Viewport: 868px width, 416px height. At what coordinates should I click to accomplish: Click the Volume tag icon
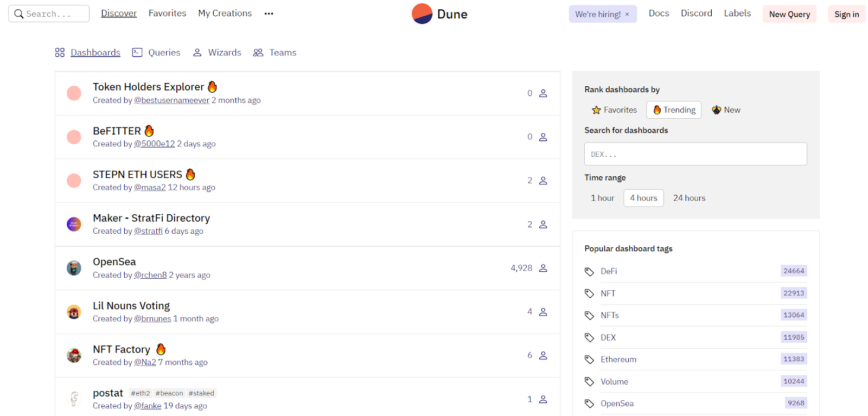click(x=589, y=382)
